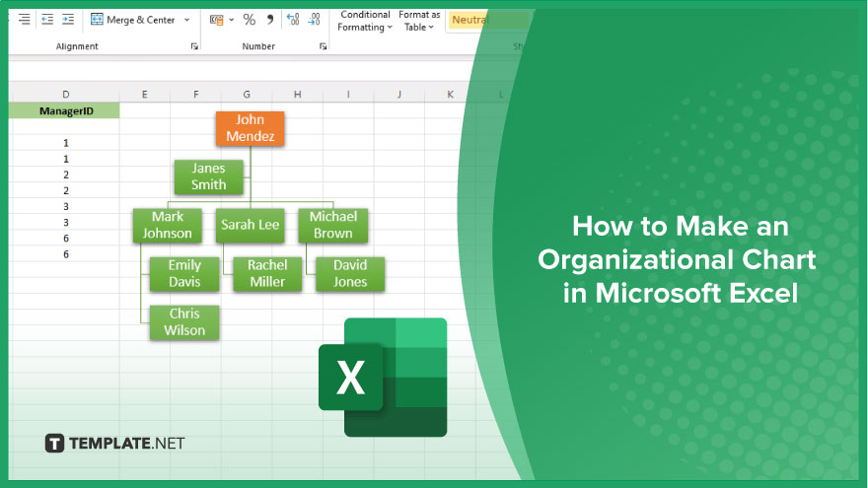
Task: Select the John Mendez chart box
Action: pos(251,128)
